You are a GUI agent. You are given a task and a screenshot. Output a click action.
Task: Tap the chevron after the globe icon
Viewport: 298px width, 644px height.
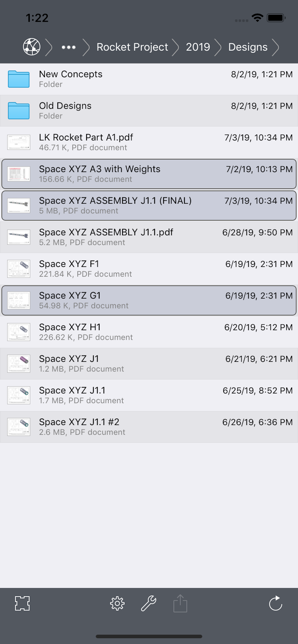[x=49, y=47]
